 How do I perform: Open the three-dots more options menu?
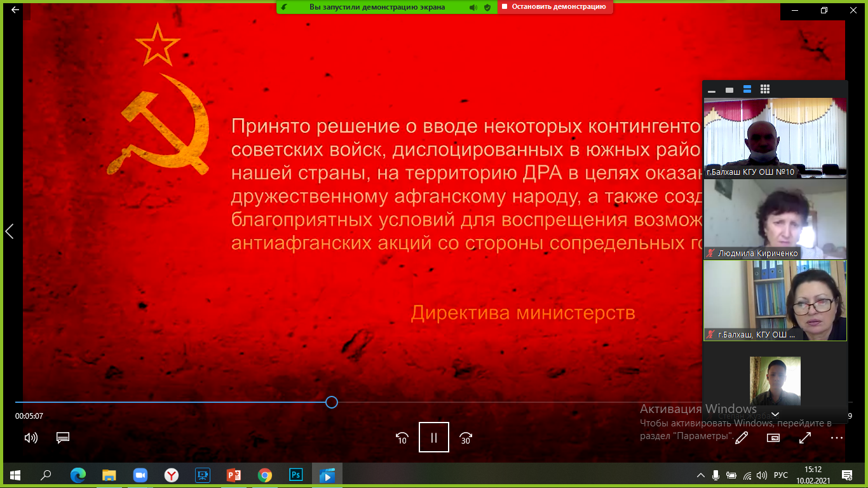(836, 438)
